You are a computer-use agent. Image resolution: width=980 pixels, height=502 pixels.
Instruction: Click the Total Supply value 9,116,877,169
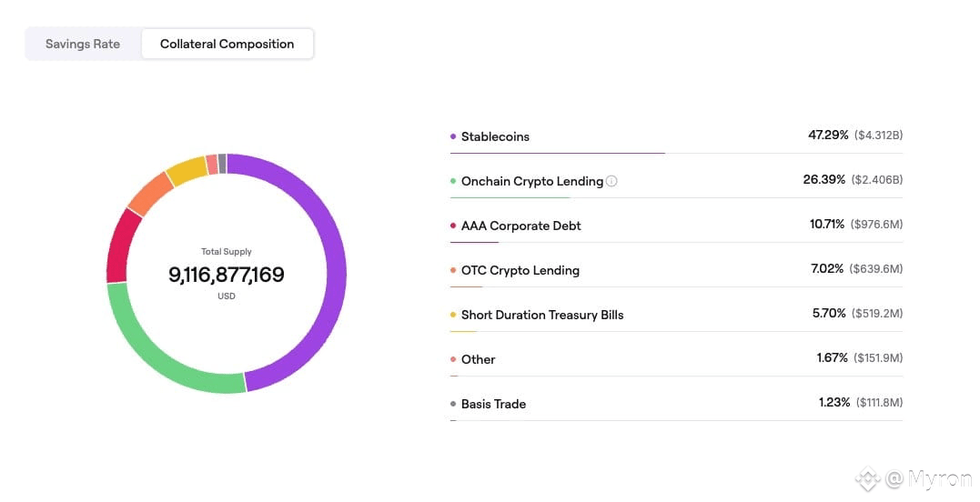click(x=227, y=275)
